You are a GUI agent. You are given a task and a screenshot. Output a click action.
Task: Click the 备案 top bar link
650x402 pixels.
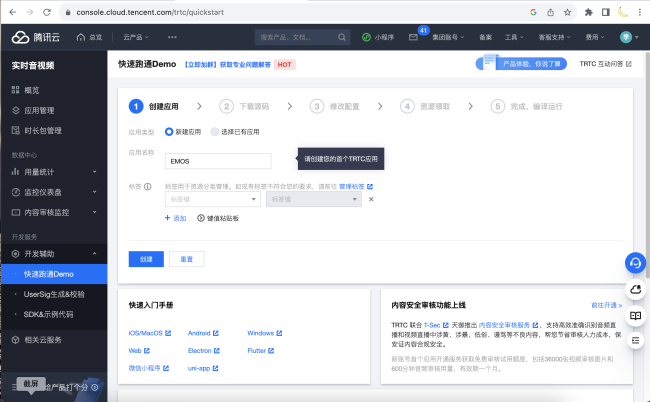point(485,37)
